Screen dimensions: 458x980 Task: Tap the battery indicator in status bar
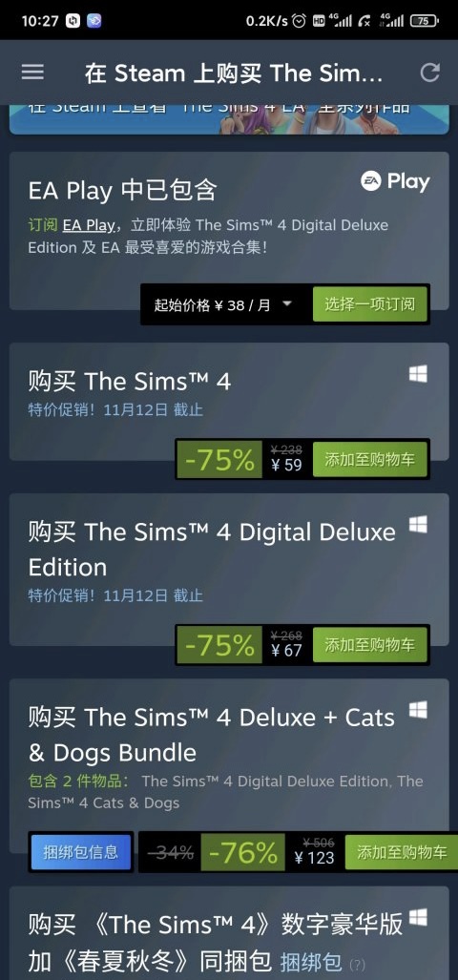(425, 21)
